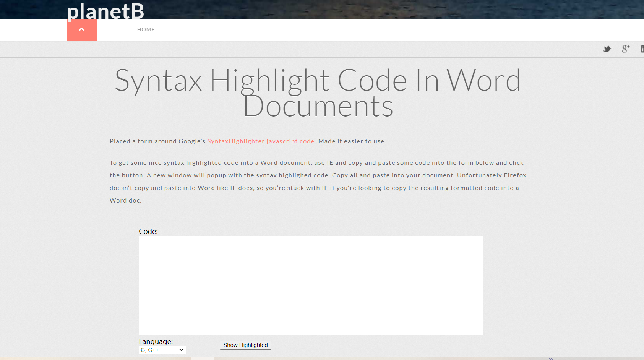
Task: Open the Twitter bird icon link
Action: pyautogui.click(x=607, y=49)
